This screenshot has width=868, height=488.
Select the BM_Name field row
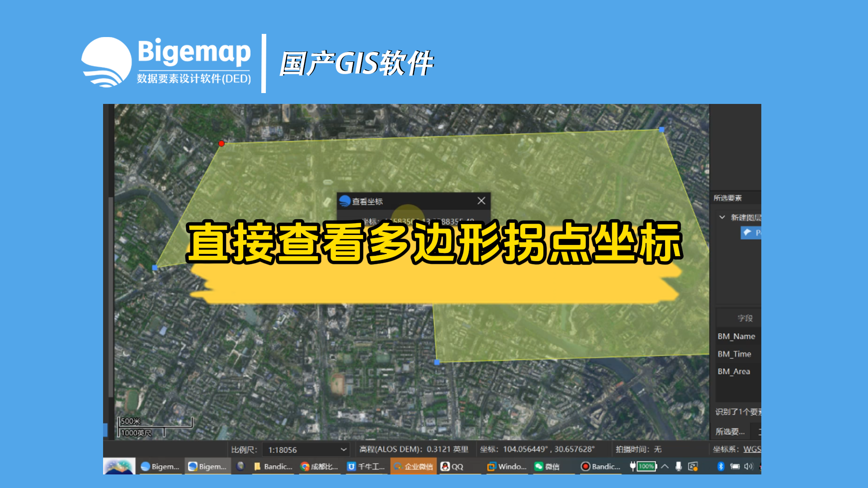[737, 336]
